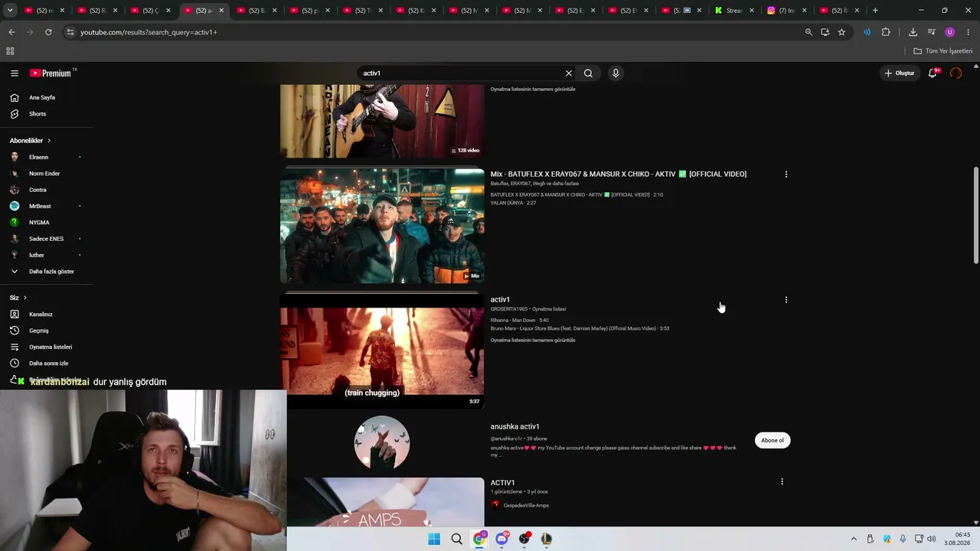Click the browser address bar URL
The width and height of the screenshot is (980, 551).
[149, 32]
